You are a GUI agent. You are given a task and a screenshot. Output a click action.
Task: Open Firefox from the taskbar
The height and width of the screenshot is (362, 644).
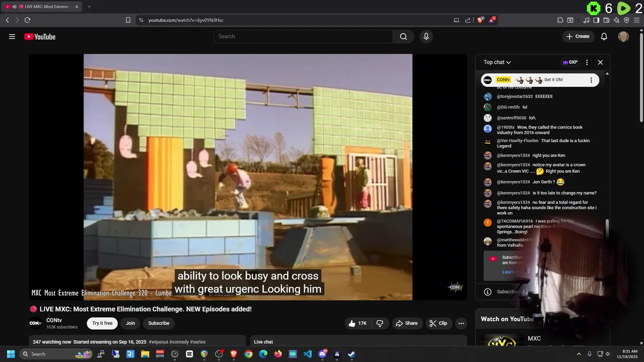(x=278, y=354)
